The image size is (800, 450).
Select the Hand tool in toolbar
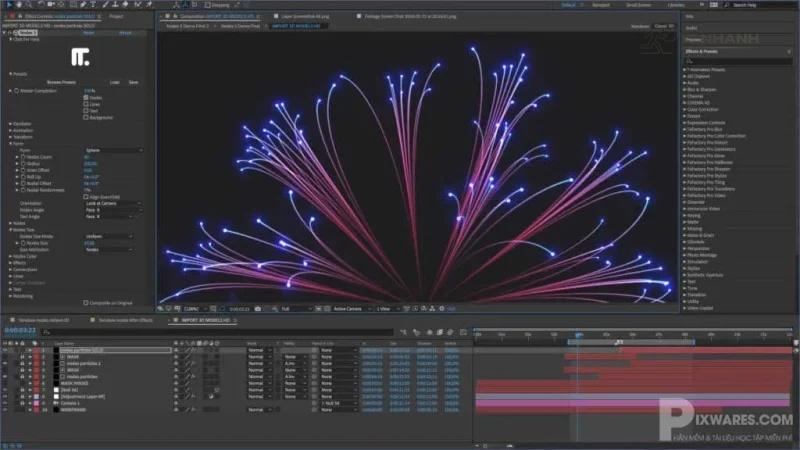19,4
